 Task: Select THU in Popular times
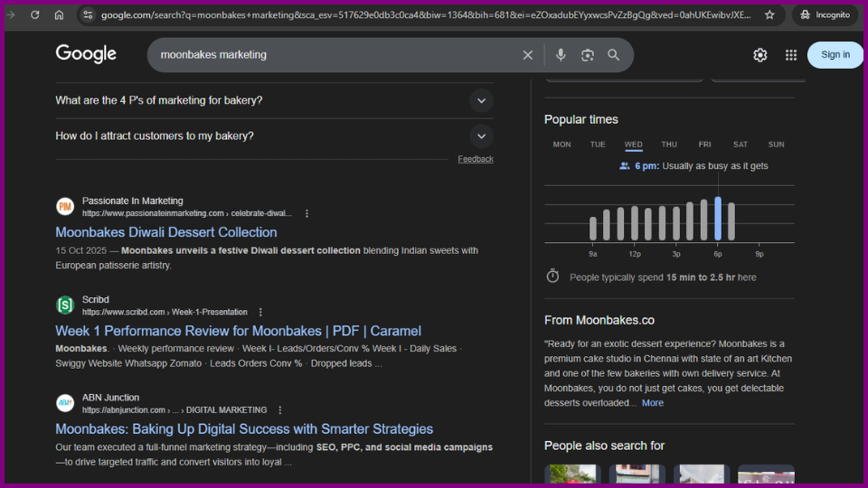669,145
